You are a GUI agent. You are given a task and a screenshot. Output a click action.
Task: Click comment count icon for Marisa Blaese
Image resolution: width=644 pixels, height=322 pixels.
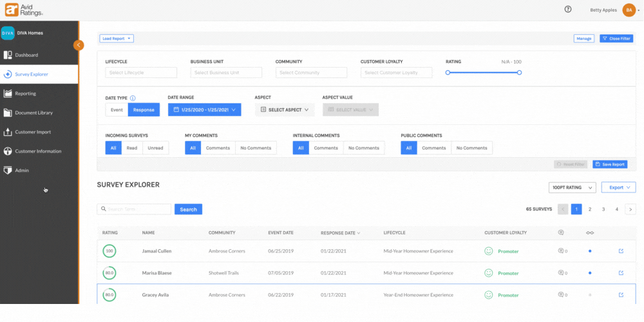click(562, 272)
